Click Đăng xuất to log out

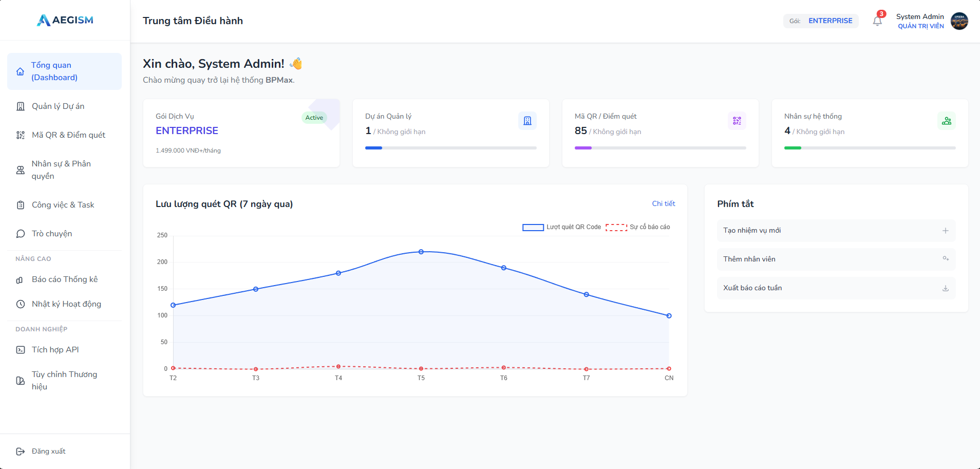(48, 452)
